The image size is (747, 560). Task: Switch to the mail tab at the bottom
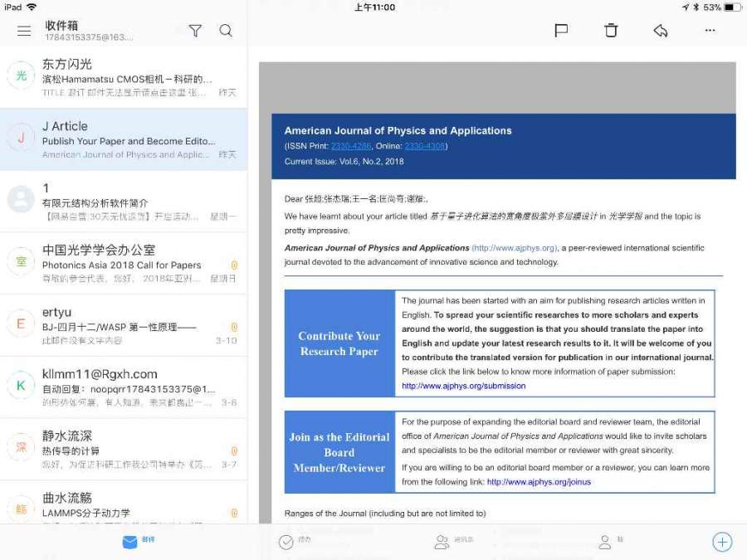pos(138,541)
